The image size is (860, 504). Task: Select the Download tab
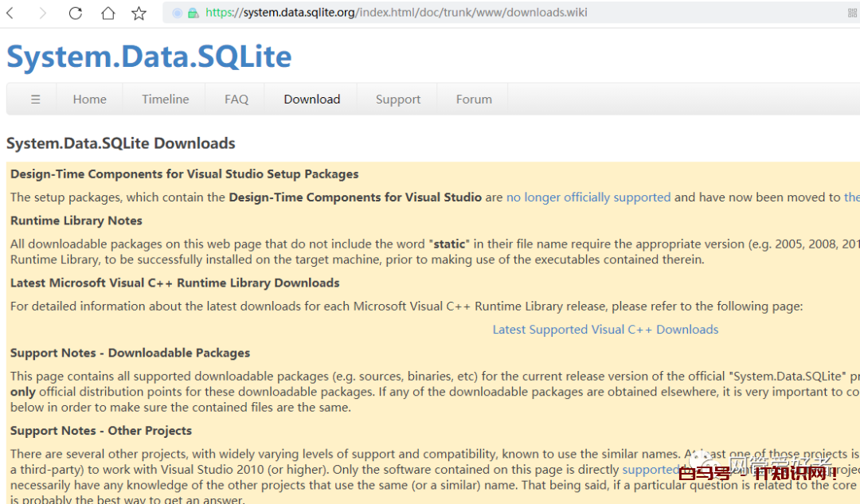click(x=311, y=100)
